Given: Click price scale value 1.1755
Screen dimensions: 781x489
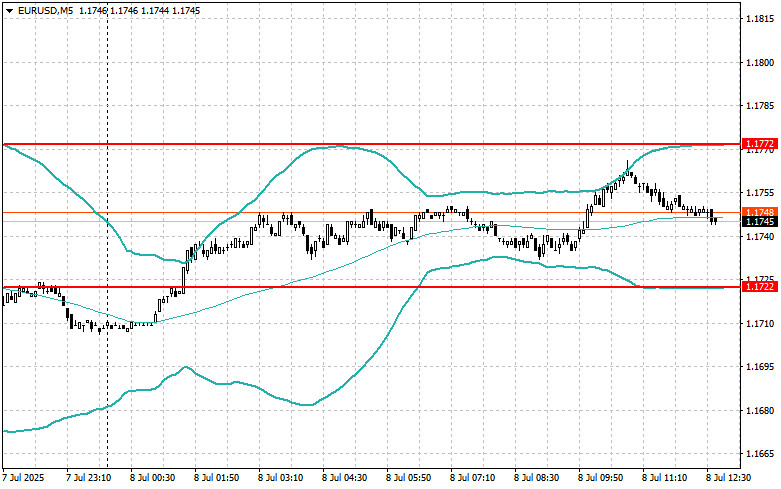Looking at the screenshot, I should coord(760,193).
